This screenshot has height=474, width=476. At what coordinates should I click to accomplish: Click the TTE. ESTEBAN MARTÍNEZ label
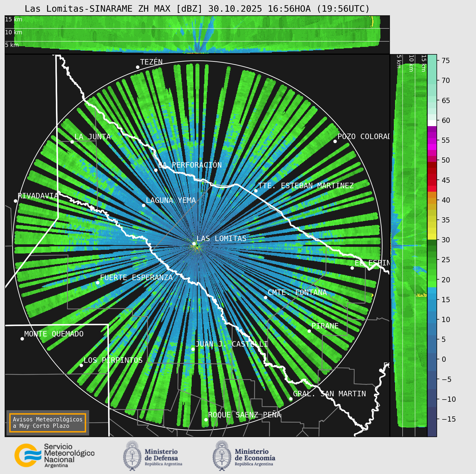(306, 186)
